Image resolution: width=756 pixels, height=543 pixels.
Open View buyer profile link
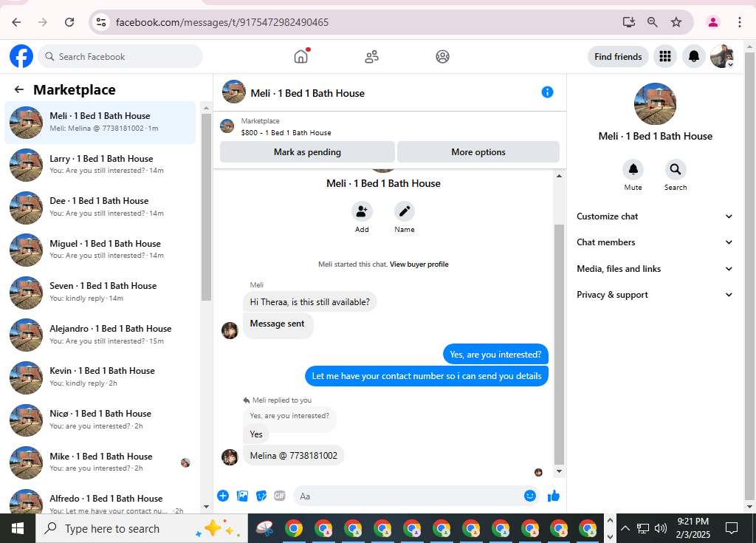(x=419, y=264)
